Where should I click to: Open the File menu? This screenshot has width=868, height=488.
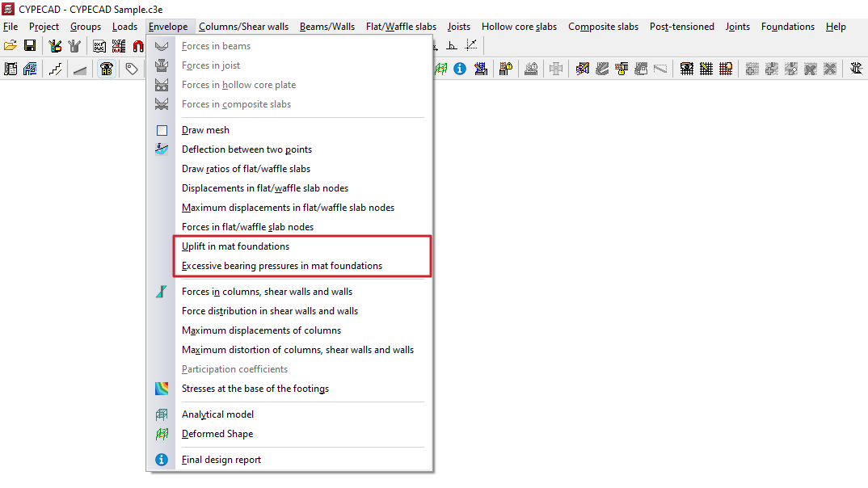pos(11,27)
